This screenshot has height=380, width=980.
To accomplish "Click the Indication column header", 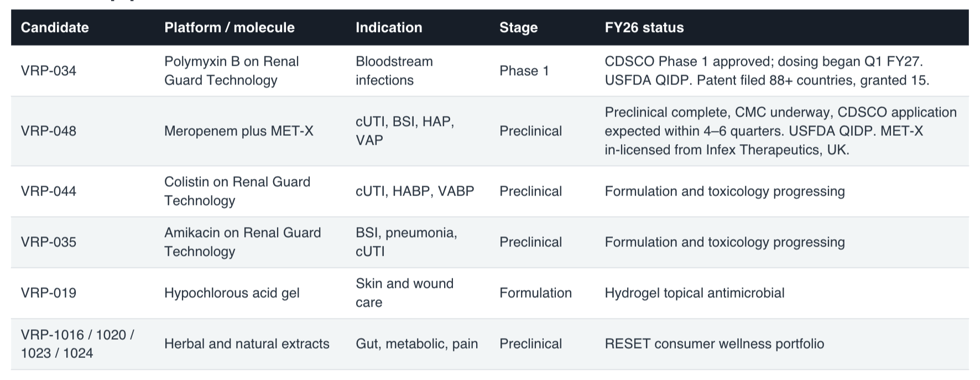I will 389,28.
